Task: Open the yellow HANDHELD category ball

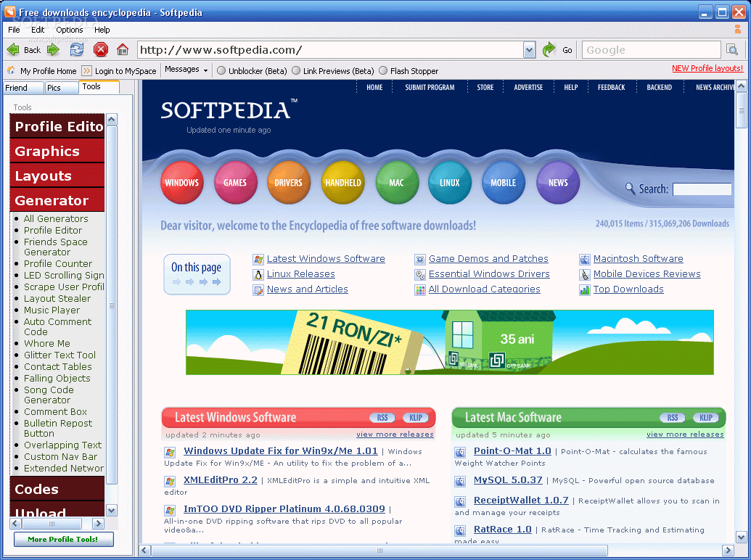Action: click(343, 182)
